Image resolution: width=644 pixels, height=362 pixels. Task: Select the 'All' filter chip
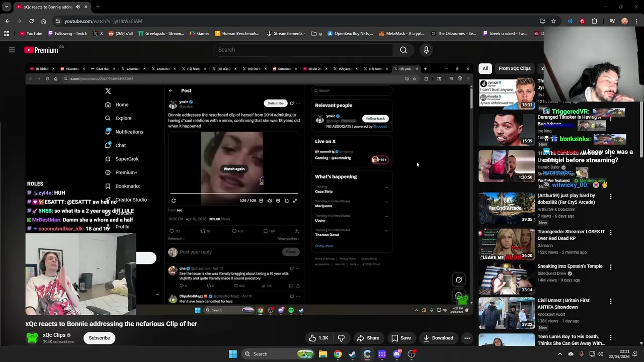485,68
